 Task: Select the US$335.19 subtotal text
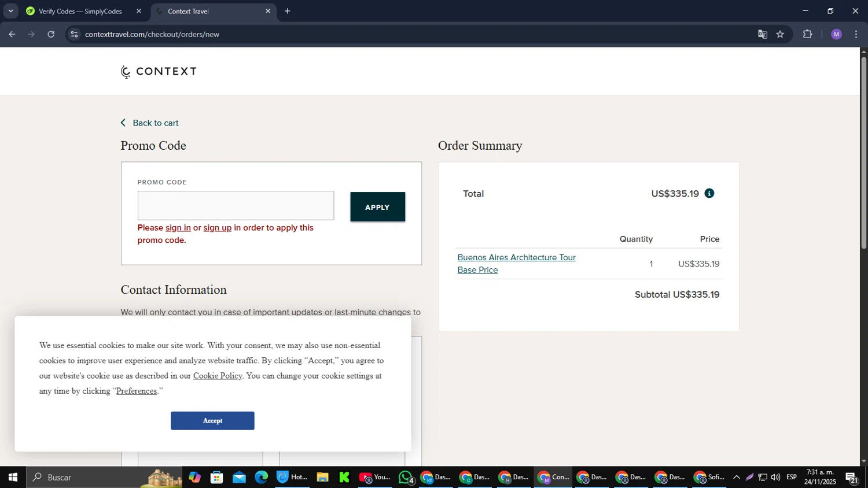tap(696, 294)
